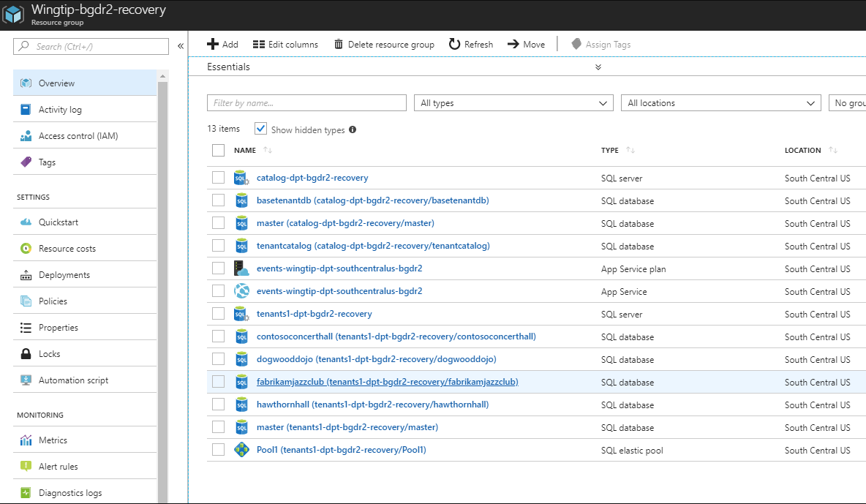Open the fabrikamjazzclub database link
866x504 pixels.
pyautogui.click(x=387, y=382)
